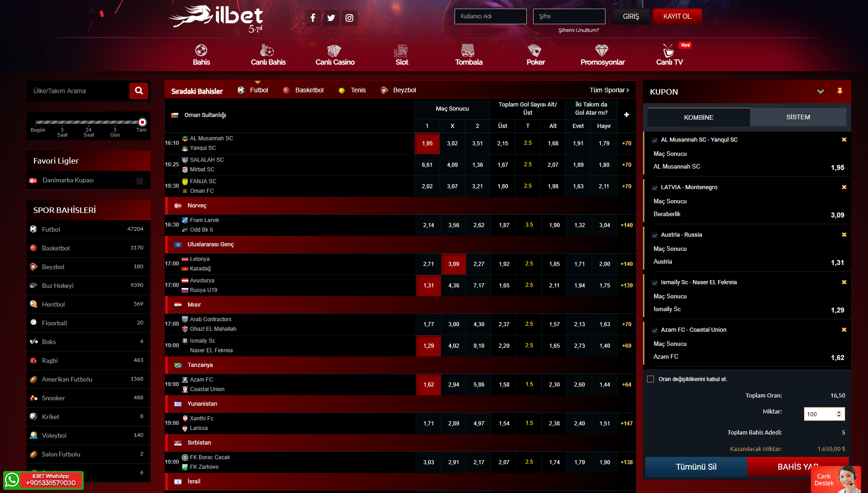
Task: Remove LATVIA - Montenegro from coupon
Action: point(844,187)
